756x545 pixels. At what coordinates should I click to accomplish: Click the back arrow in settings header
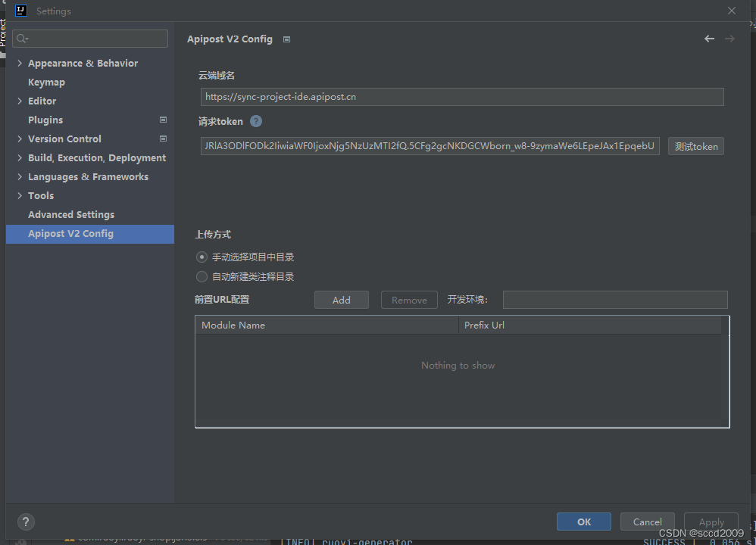click(709, 39)
